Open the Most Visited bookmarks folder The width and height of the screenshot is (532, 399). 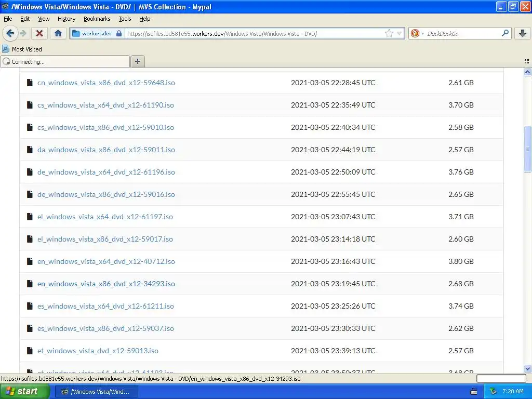point(22,49)
